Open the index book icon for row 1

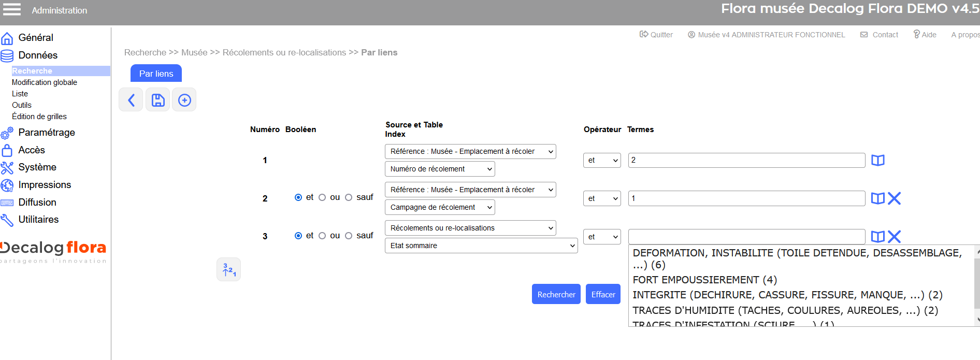point(877,161)
